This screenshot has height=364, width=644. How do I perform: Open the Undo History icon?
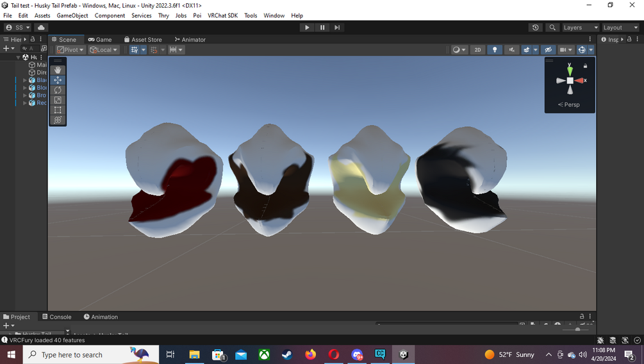coord(535,28)
